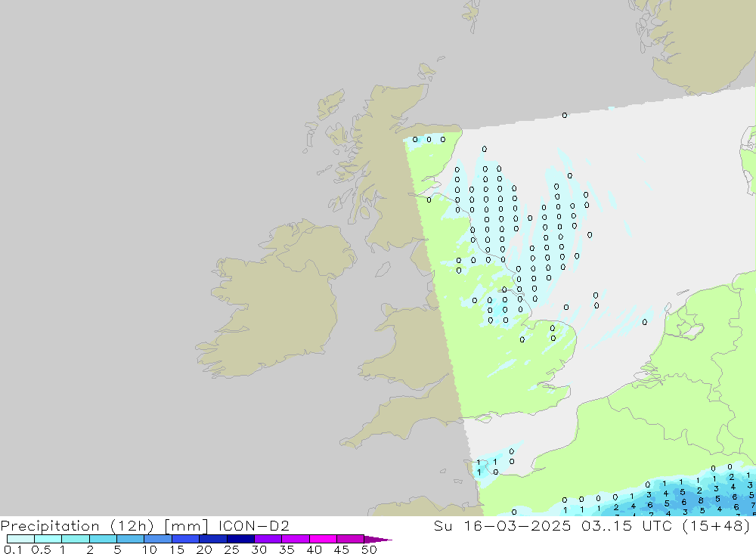Click the 0.5–1 mm legend swatch
Viewport: 756px width, 554px height.
pyautogui.click(x=48, y=539)
